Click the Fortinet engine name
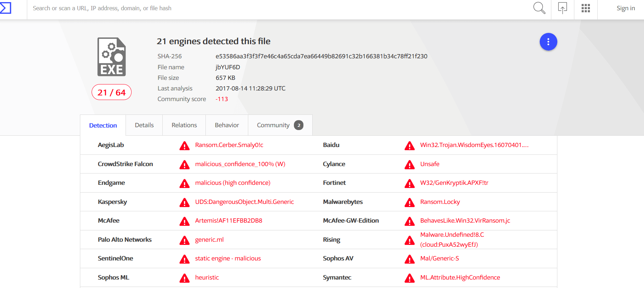The height and width of the screenshot is (288, 644). pos(334,183)
